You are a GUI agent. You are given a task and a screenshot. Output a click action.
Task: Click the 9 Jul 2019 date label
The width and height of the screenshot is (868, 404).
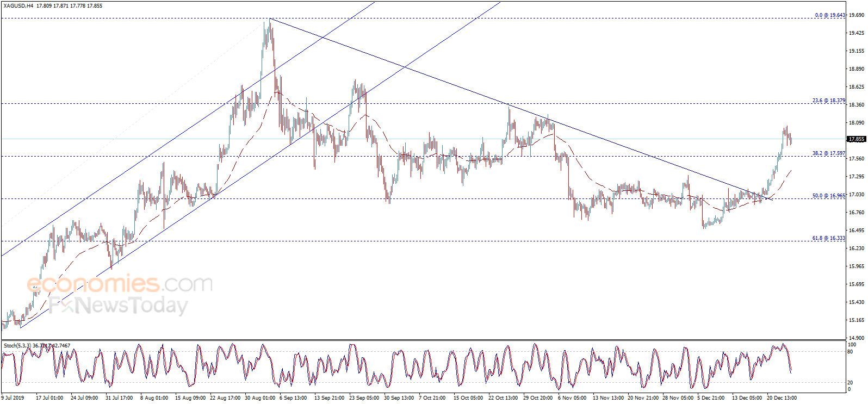(x=13, y=398)
